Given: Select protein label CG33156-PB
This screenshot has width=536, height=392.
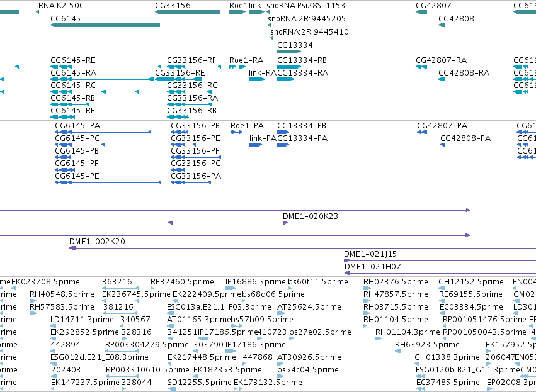Looking at the screenshot, I should (x=195, y=126).
